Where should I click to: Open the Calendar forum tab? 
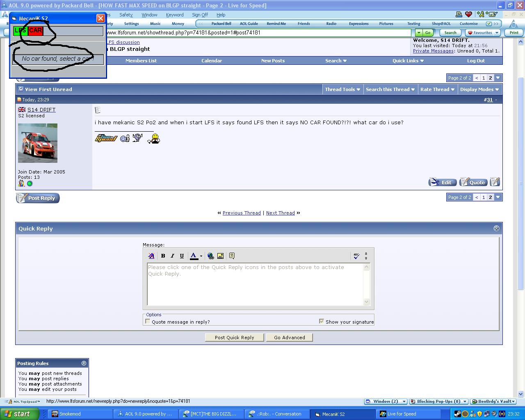click(x=212, y=61)
